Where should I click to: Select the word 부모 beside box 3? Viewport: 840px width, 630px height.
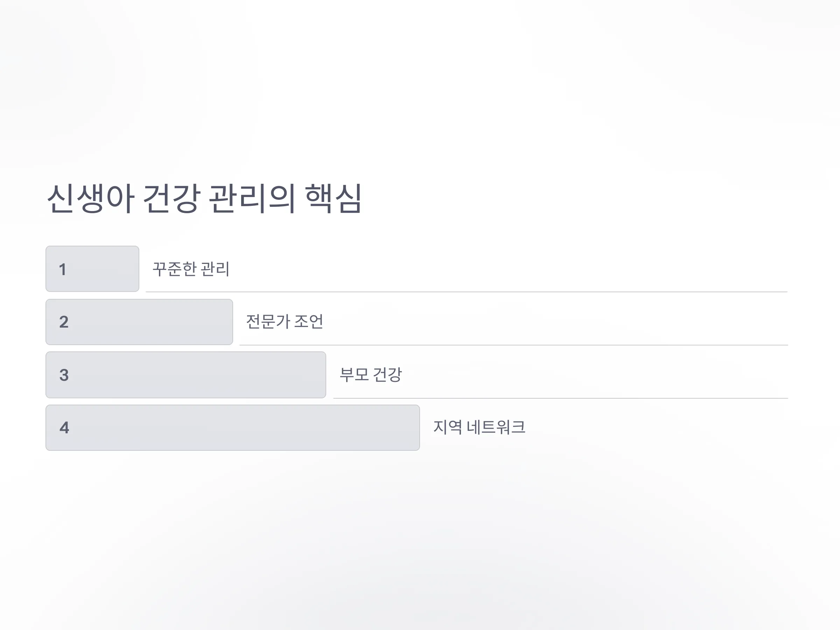coord(354,374)
